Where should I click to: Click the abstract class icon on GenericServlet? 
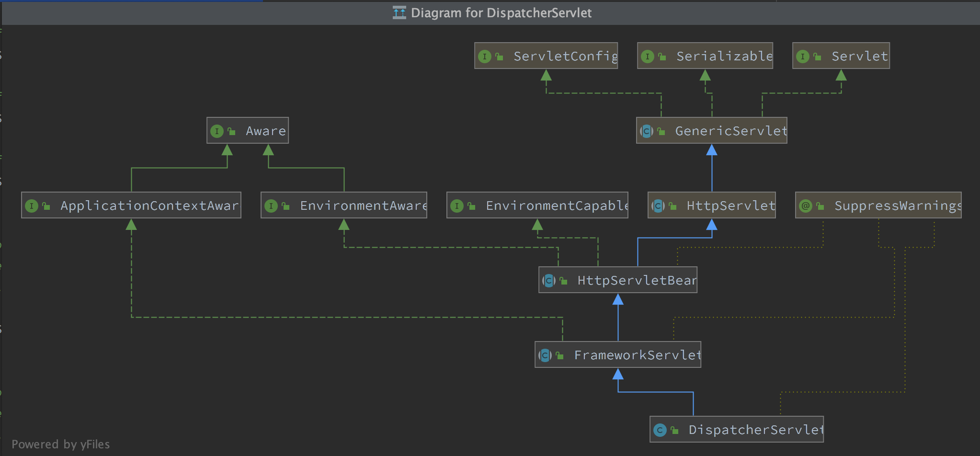[x=647, y=131]
